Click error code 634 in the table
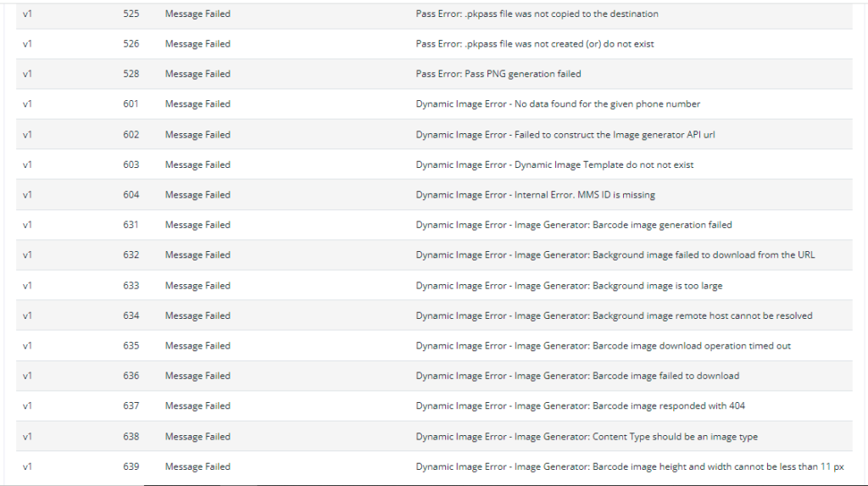This screenshot has width=868, height=486. [131, 316]
